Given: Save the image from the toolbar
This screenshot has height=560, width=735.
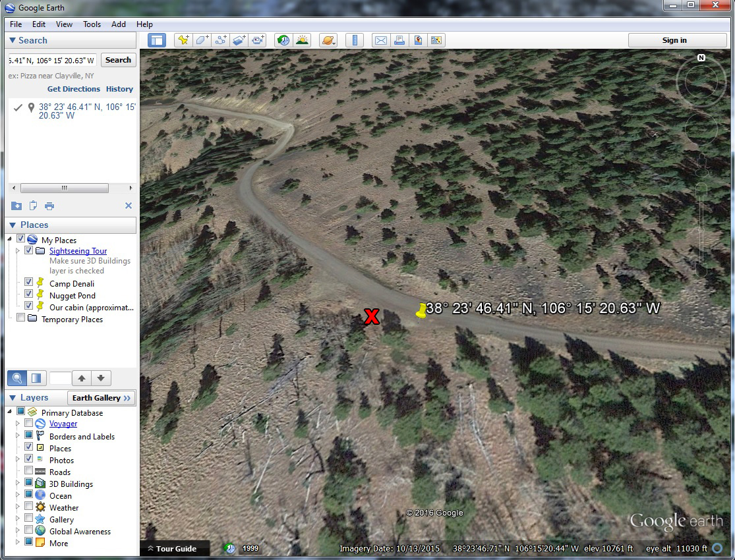Looking at the screenshot, I should coord(418,40).
